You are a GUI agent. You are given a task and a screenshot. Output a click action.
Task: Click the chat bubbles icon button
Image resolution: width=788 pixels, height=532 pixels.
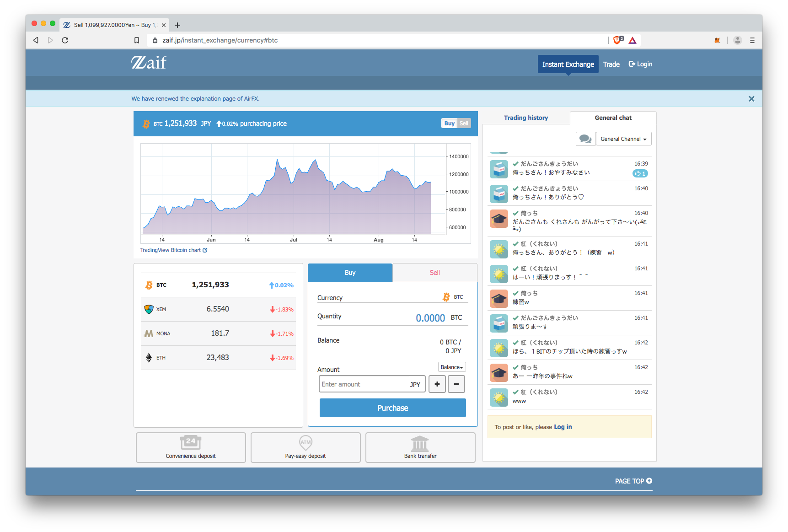click(585, 139)
